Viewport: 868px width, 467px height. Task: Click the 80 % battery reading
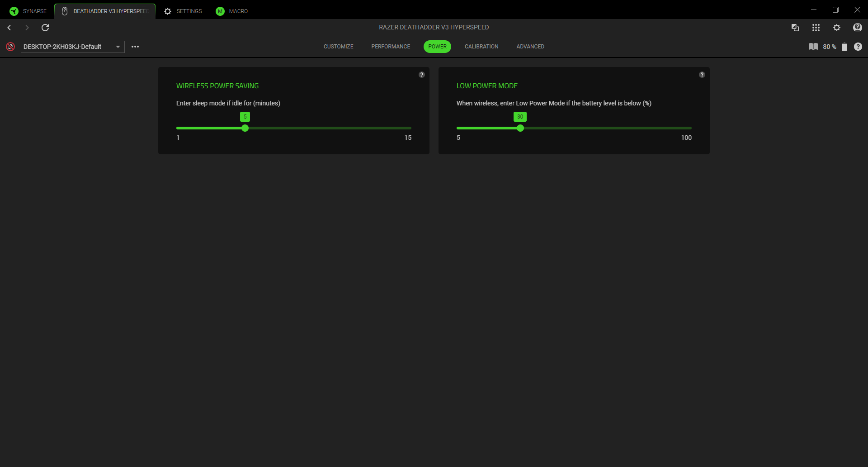point(830,47)
